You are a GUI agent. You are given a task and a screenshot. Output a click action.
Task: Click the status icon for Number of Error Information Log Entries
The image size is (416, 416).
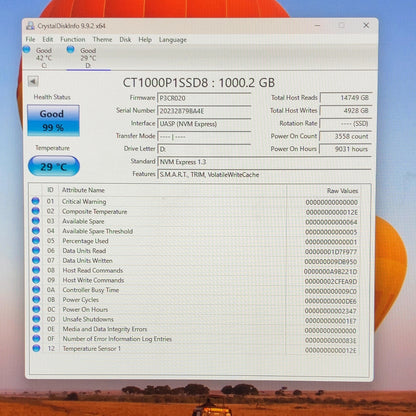click(x=36, y=338)
